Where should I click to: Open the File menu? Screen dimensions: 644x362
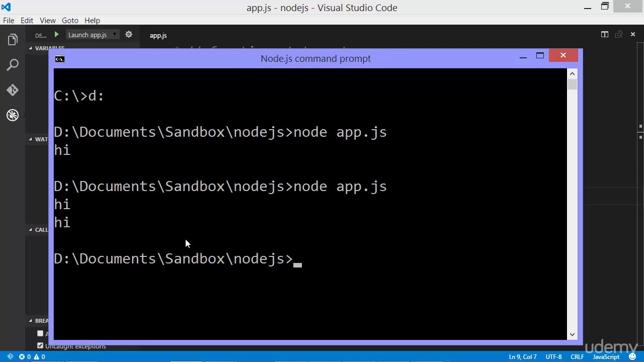[x=9, y=20]
